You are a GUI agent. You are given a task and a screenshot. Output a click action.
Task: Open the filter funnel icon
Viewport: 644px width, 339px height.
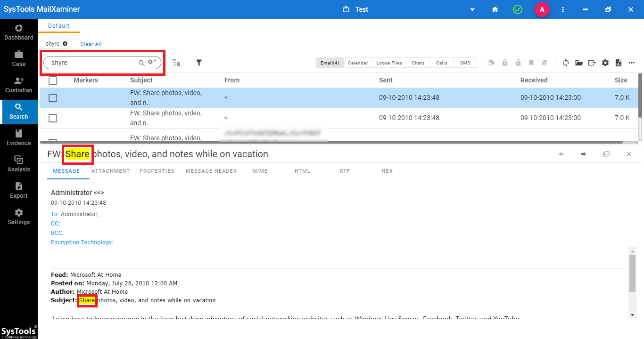pos(199,63)
